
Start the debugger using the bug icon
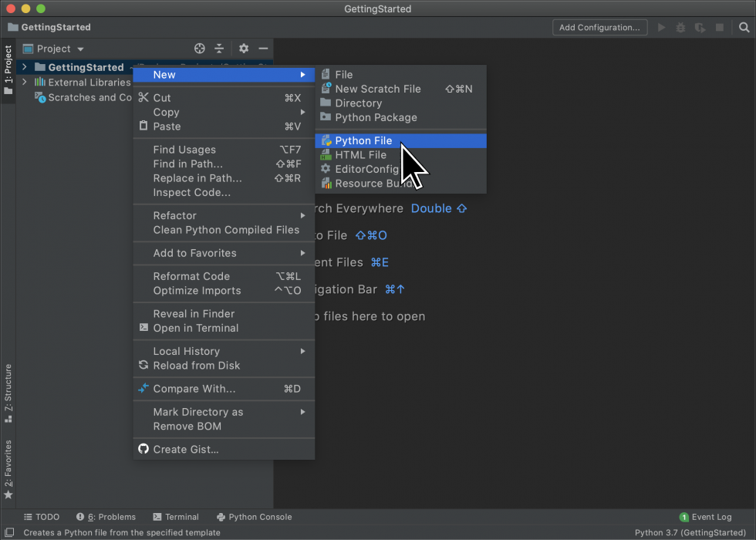pos(680,27)
